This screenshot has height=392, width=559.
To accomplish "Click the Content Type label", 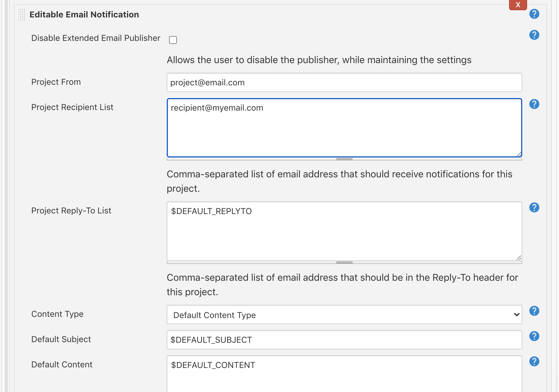I will click(x=57, y=314).
